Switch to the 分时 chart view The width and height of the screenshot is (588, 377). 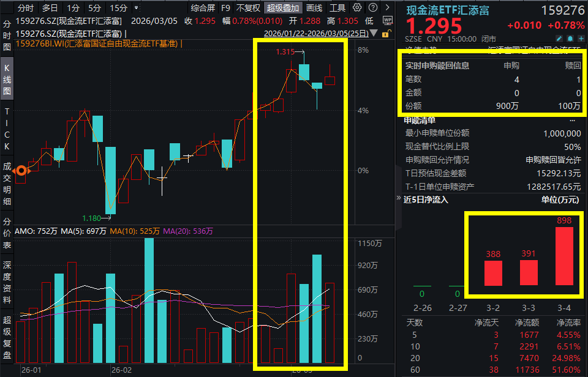[x=24, y=9]
